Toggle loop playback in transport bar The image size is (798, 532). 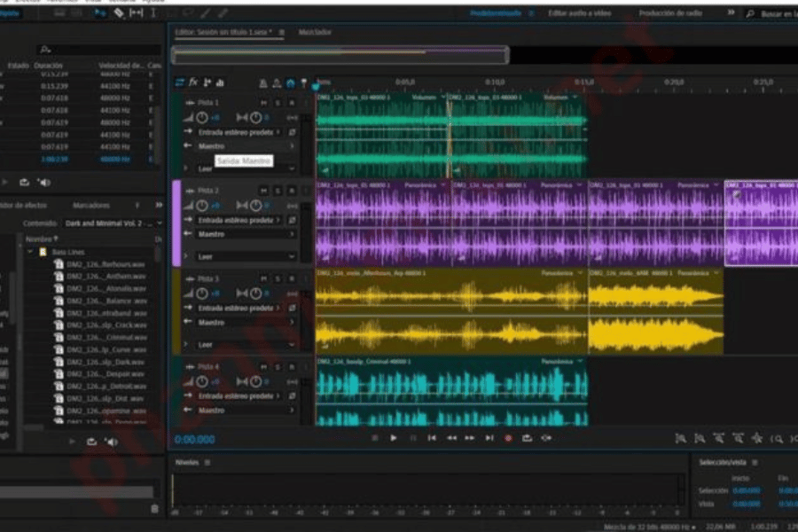[x=528, y=438]
